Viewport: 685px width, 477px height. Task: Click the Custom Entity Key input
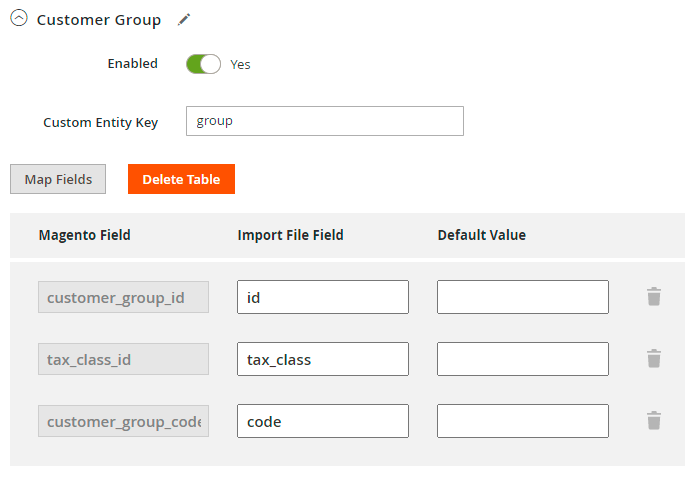(324, 121)
